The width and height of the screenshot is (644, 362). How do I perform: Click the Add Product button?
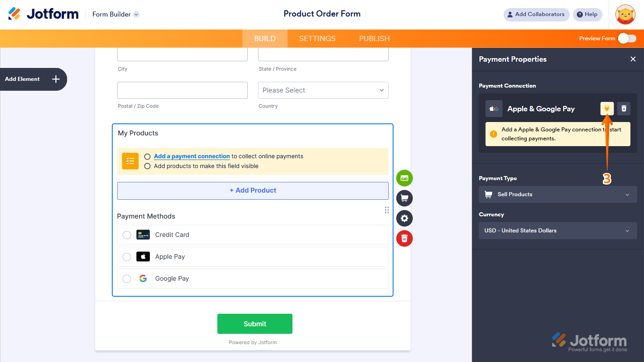click(x=253, y=190)
